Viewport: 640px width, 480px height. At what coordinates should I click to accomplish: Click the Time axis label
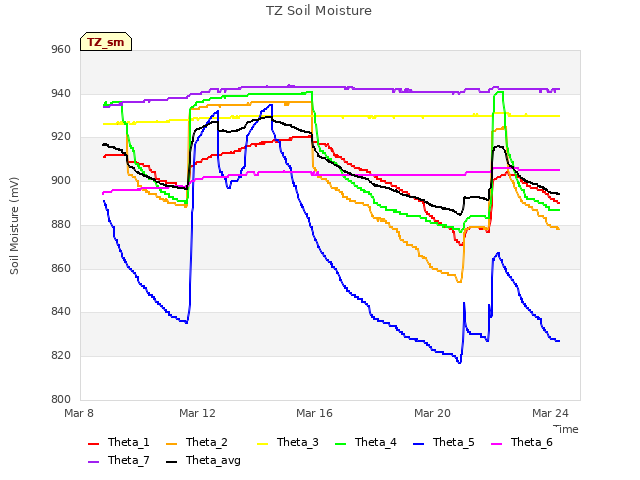pyautogui.click(x=566, y=429)
